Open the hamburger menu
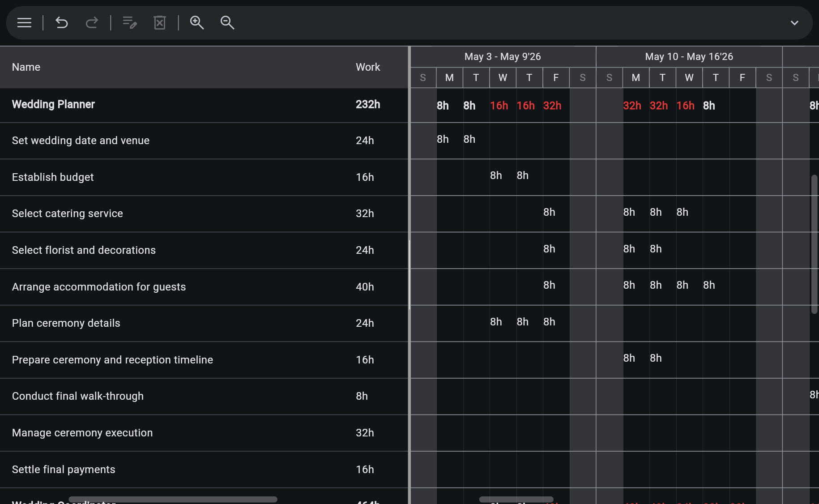 pyautogui.click(x=24, y=22)
